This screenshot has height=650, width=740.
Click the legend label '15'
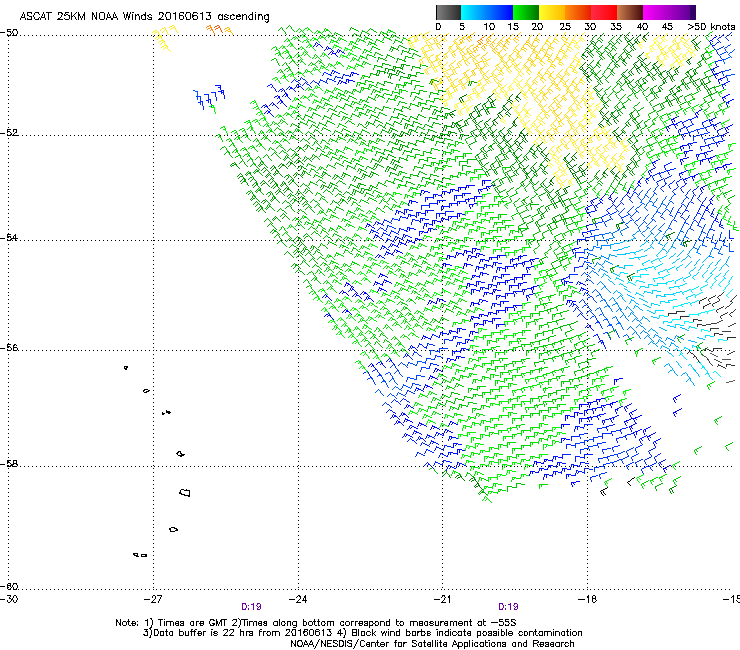click(513, 27)
